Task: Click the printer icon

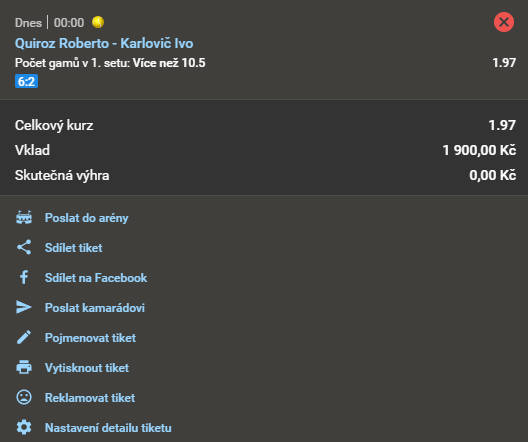Action: 24,367
